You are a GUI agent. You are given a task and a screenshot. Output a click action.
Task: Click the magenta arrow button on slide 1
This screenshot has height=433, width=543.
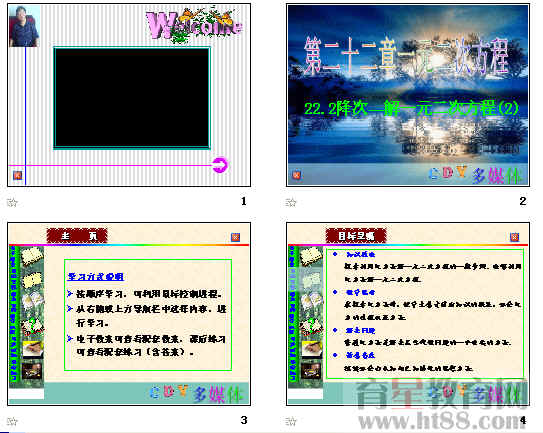click(220, 165)
